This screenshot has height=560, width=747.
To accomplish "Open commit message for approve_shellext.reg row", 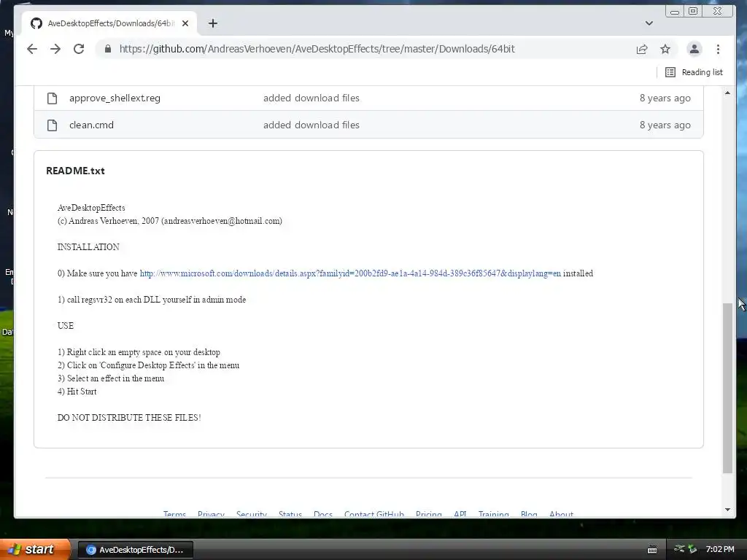I will (311, 98).
